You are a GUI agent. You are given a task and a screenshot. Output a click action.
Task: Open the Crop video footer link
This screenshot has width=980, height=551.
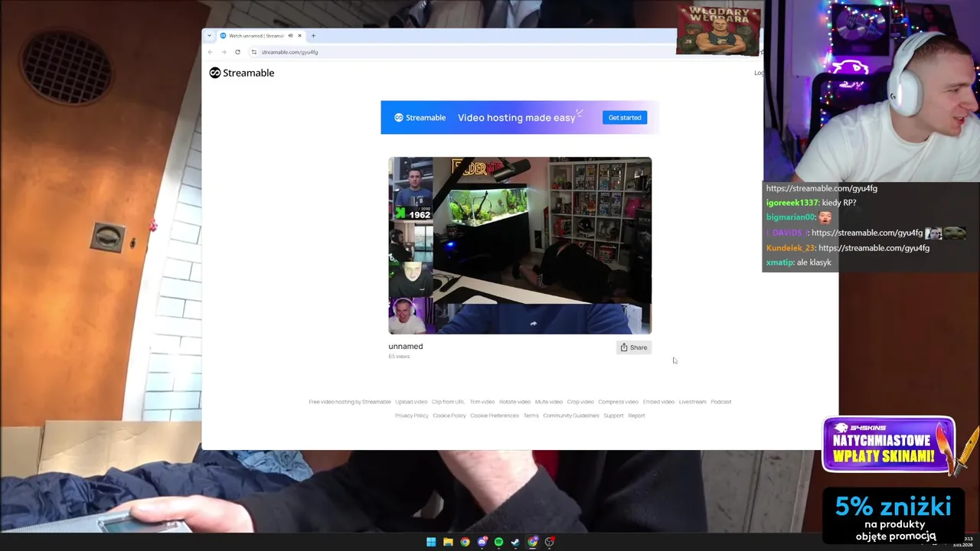point(580,402)
